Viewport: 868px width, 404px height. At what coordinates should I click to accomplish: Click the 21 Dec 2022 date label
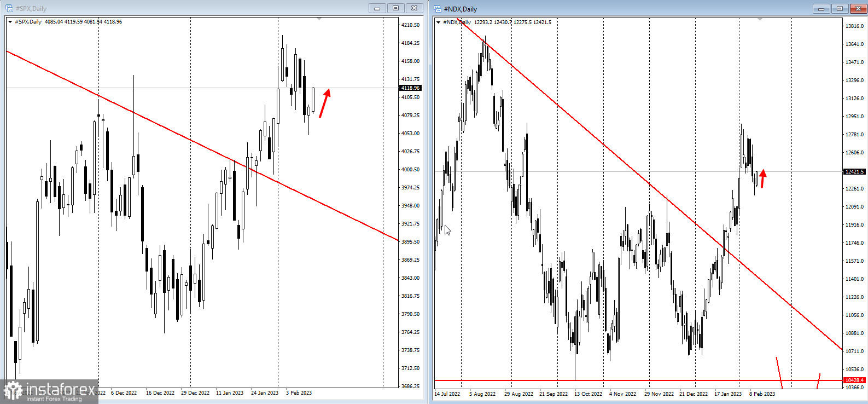pos(694,394)
